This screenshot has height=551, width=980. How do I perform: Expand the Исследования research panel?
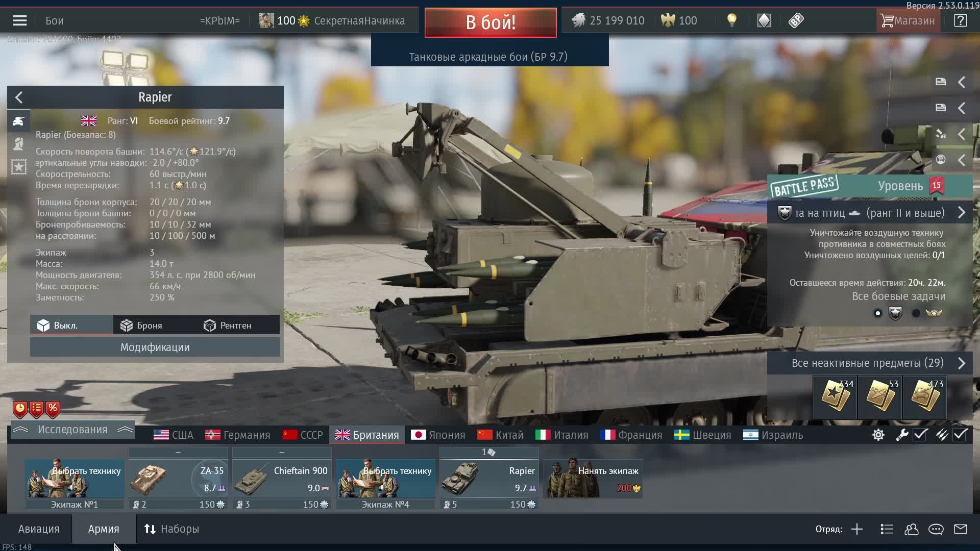[72, 430]
